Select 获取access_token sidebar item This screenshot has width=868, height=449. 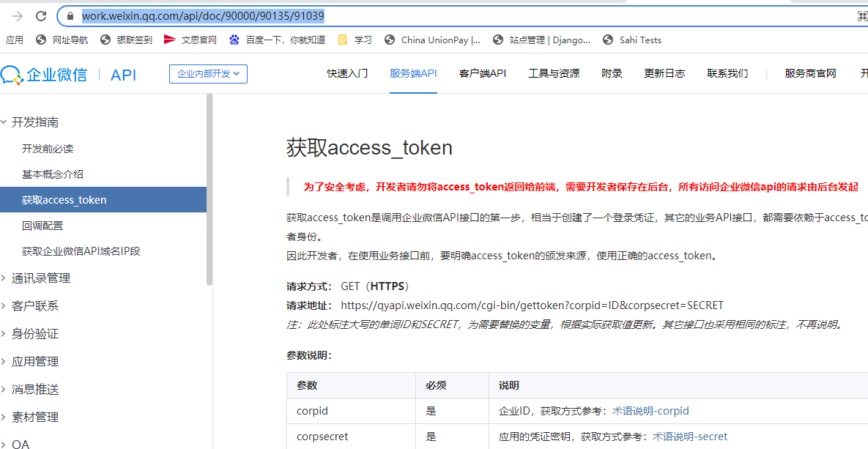[103, 200]
